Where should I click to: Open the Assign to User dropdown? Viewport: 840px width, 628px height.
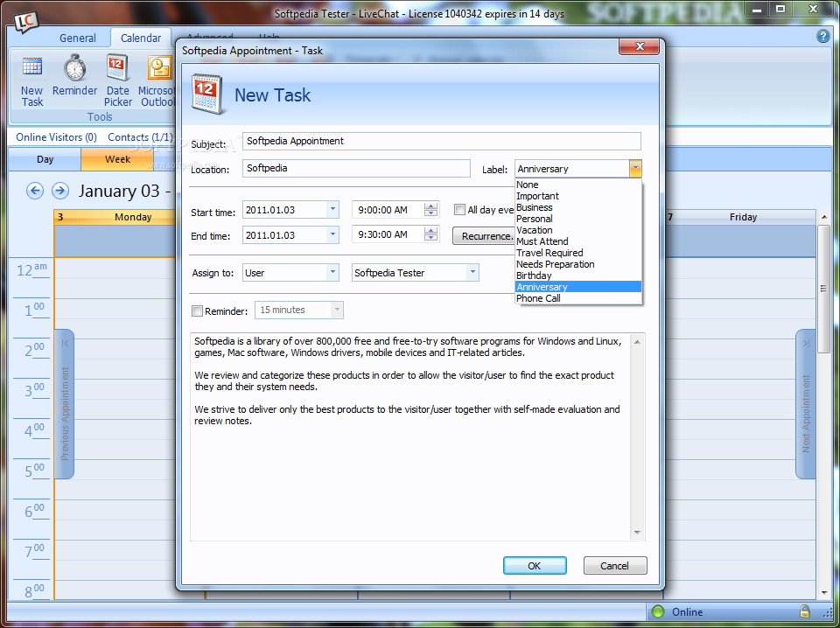point(332,272)
